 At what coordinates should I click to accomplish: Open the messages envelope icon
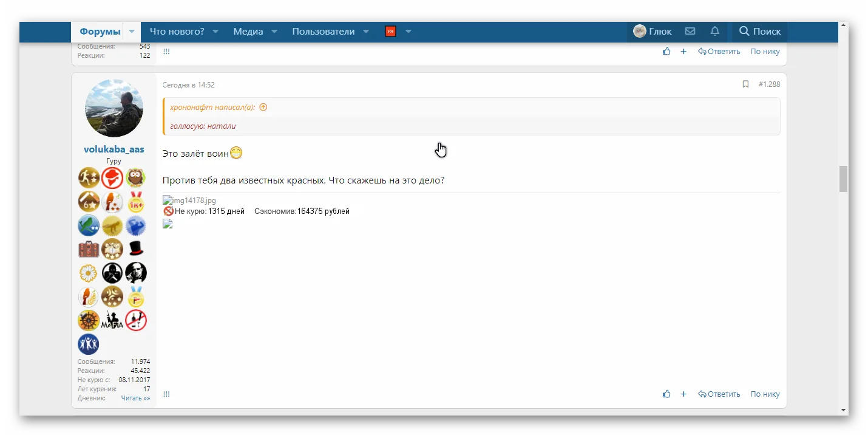tap(690, 31)
